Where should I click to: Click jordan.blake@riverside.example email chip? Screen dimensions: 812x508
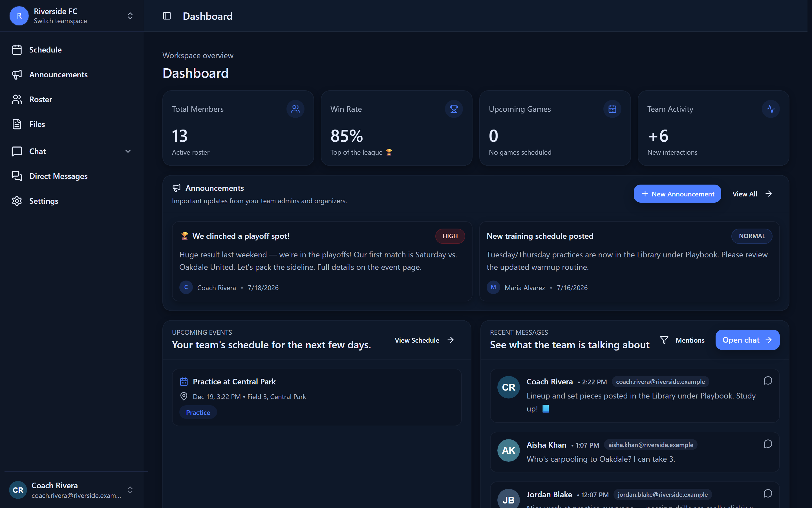(663, 494)
